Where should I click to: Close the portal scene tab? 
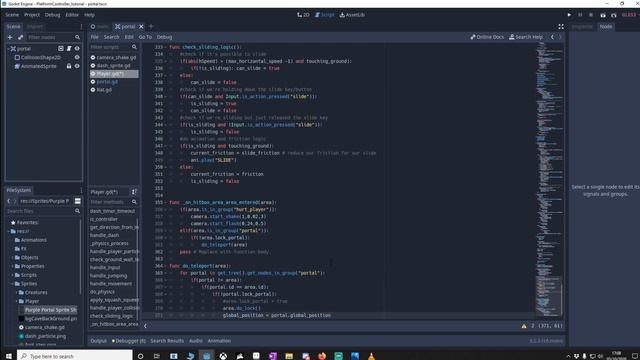(x=141, y=27)
